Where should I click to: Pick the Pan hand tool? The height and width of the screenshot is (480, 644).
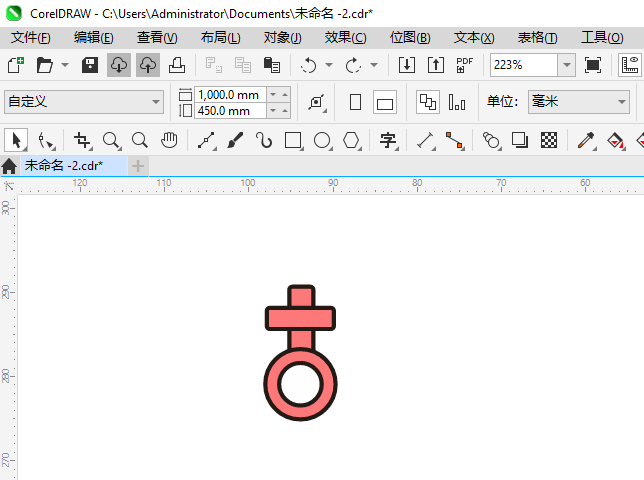pos(169,140)
